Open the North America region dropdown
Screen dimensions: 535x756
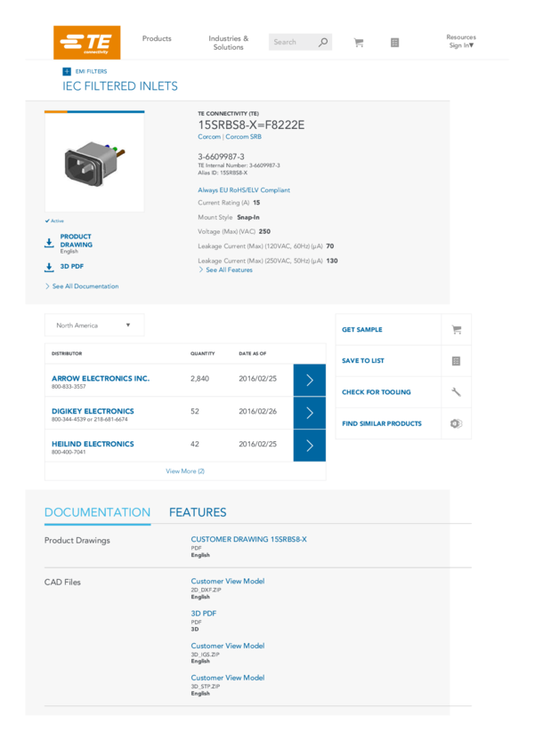tap(94, 326)
